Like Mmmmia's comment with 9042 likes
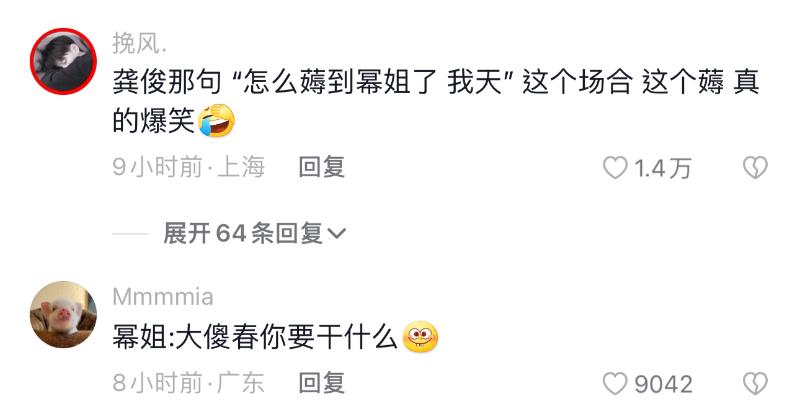The height and width of the screenshot is (419, 800). coord(615,384)
